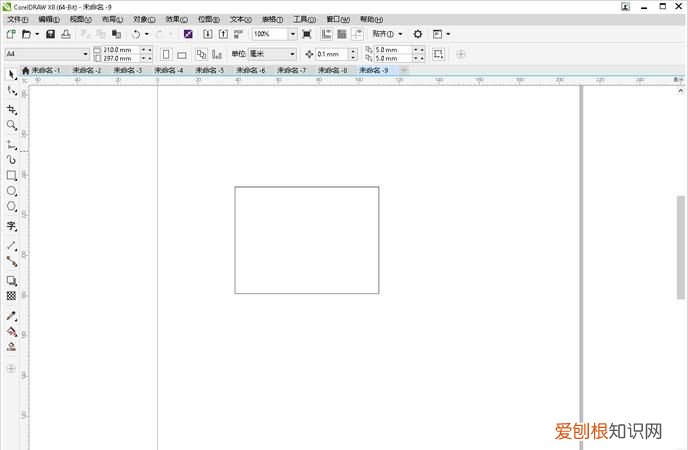This screenshot has width=688, height=450.
Task: Open the 文件 (File) menu
Action: click(x=18, y=19)
